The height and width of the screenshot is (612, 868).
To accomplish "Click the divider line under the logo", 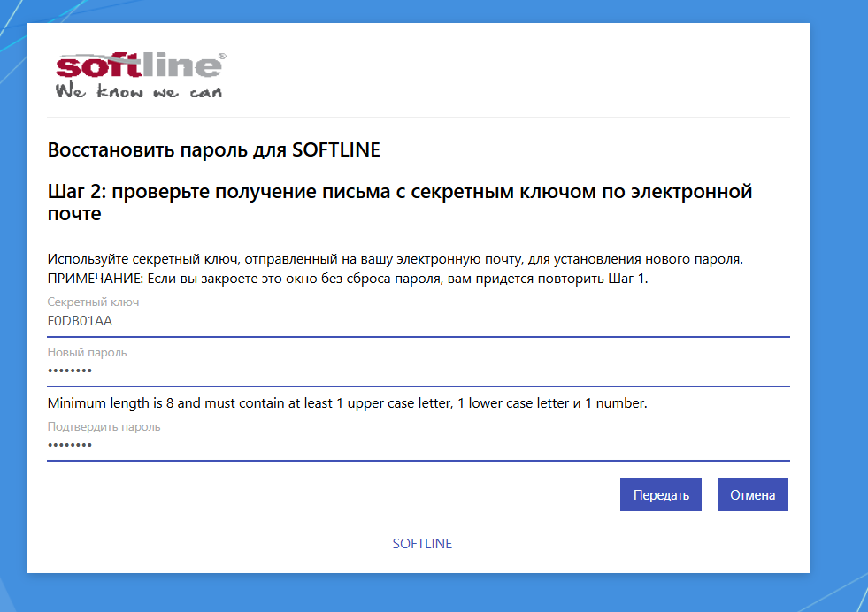I will 418,117.
